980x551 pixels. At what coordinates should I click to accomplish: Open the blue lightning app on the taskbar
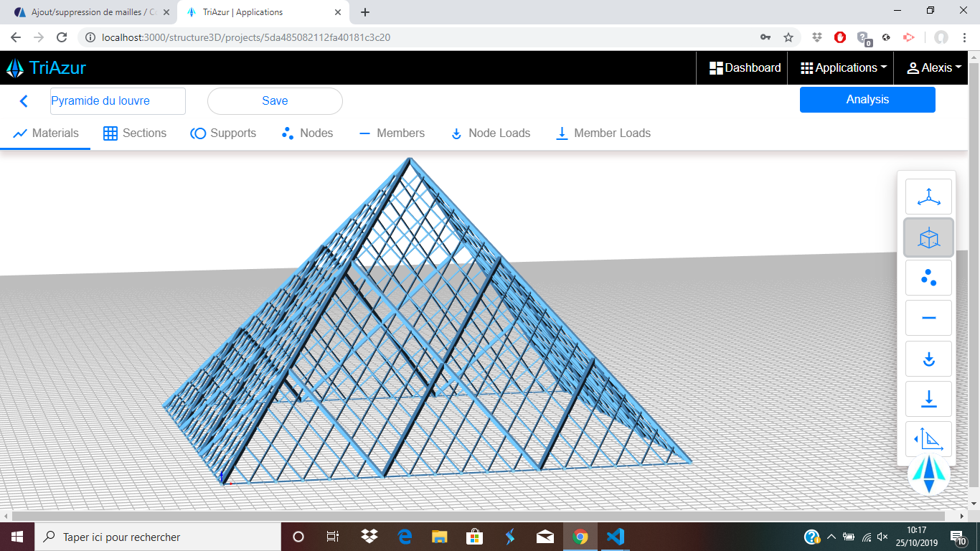[x=510, y=537]
